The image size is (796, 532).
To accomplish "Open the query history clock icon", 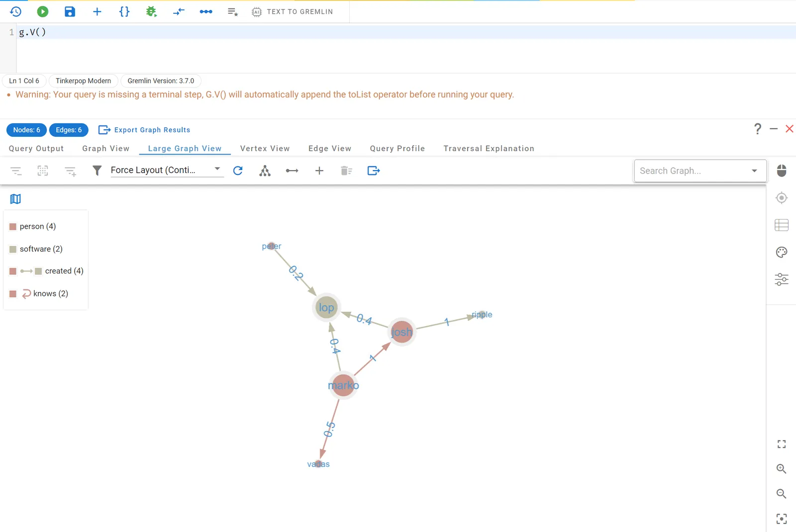I will click(15, 11).
